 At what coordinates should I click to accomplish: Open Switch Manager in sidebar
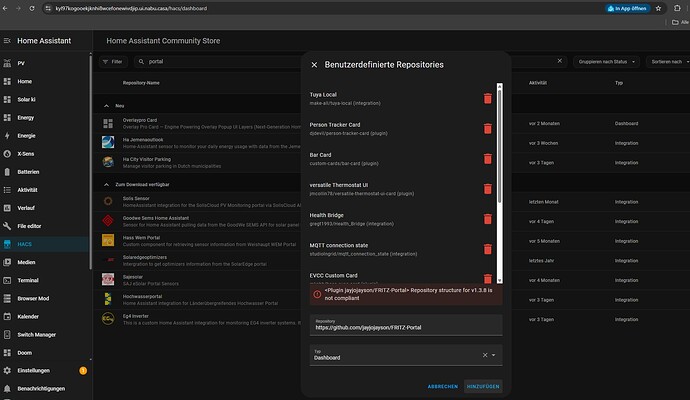[x=45, y=334]
